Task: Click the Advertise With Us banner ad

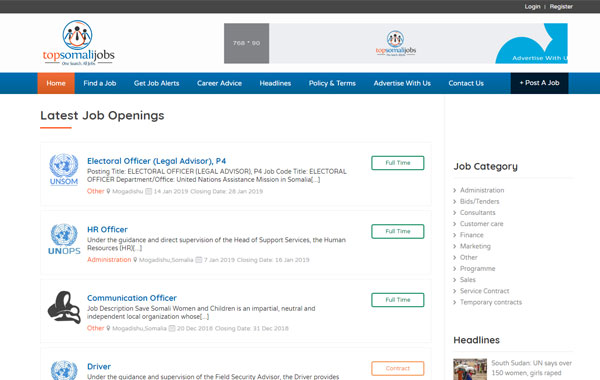Action: tap(396, 43)
